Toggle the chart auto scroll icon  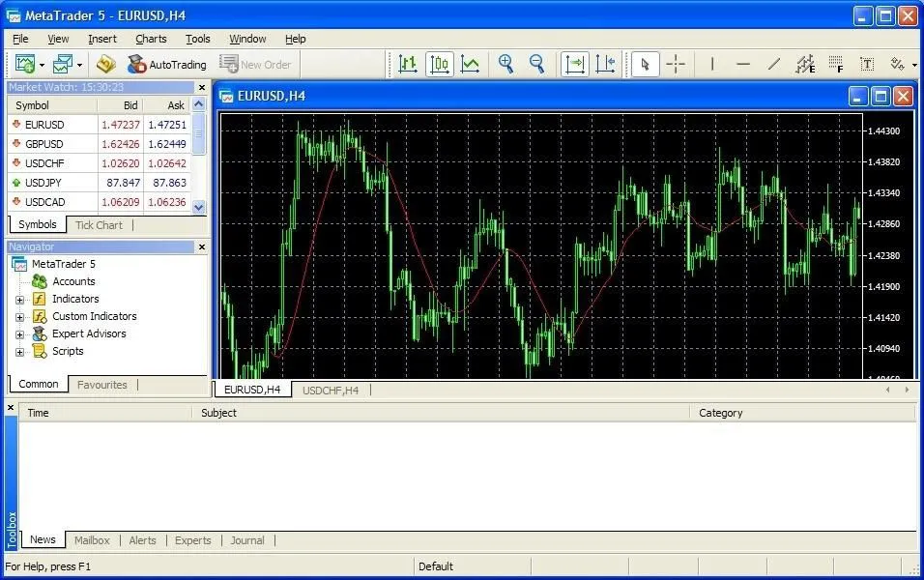(575, 64)
